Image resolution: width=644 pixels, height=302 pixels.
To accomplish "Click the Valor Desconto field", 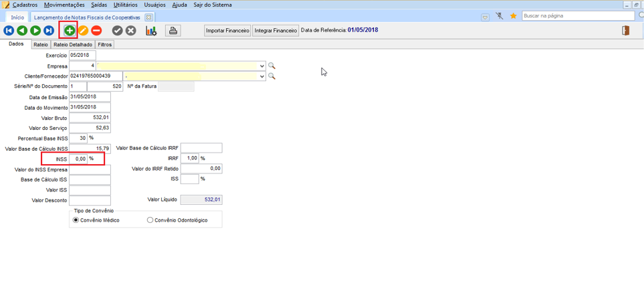I will [x=90, y=200].
